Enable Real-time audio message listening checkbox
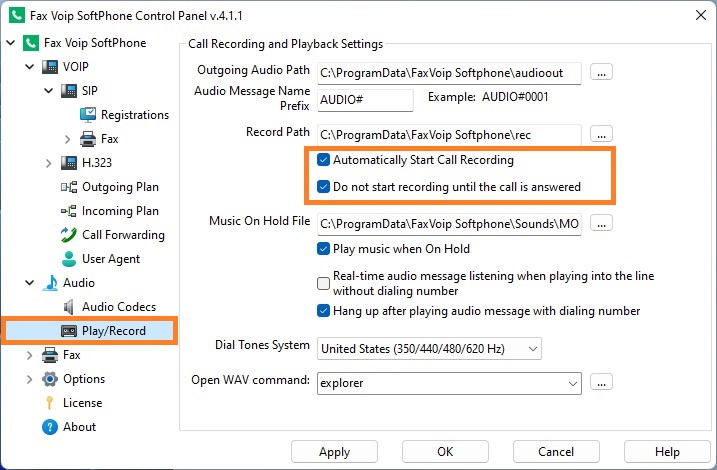 pyautogui.click(x=323, y=283)
